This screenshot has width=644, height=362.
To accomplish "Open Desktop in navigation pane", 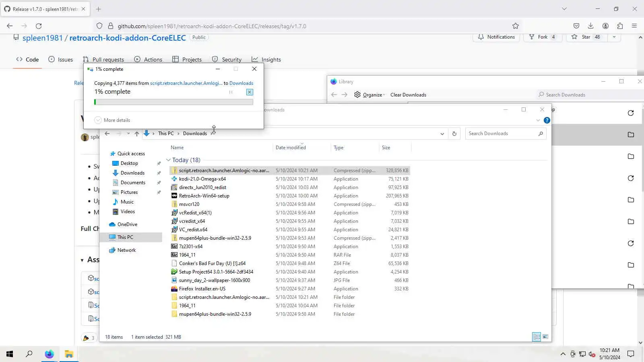I will [129, 163].
